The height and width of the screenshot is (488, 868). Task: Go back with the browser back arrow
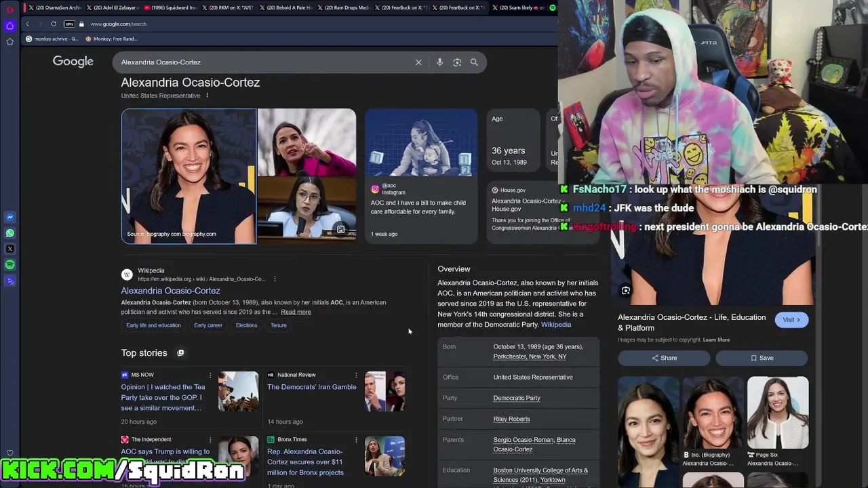pyautogui.click(x=28, y=24)
